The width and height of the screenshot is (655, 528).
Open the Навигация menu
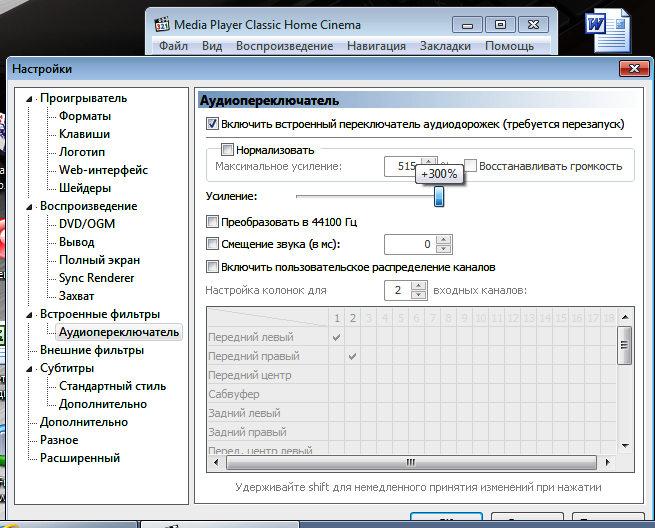[x=376, y=46]
